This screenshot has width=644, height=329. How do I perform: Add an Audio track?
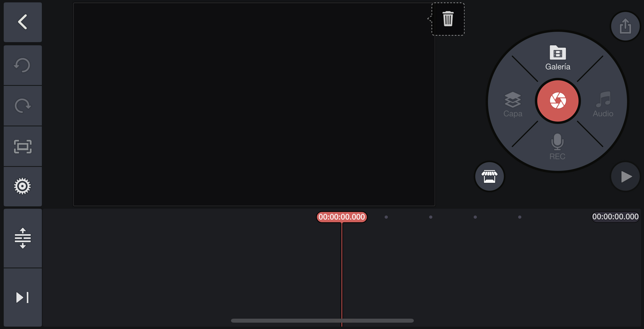tap(603, 104)
